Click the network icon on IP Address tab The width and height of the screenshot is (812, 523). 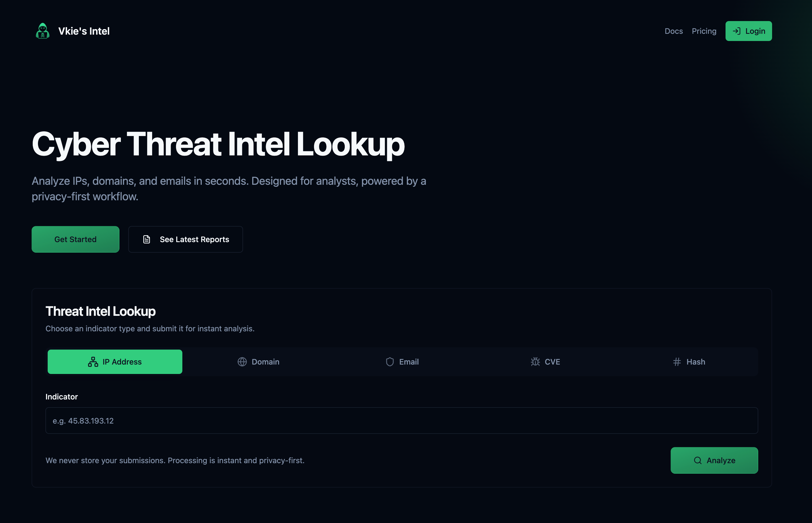93,362
